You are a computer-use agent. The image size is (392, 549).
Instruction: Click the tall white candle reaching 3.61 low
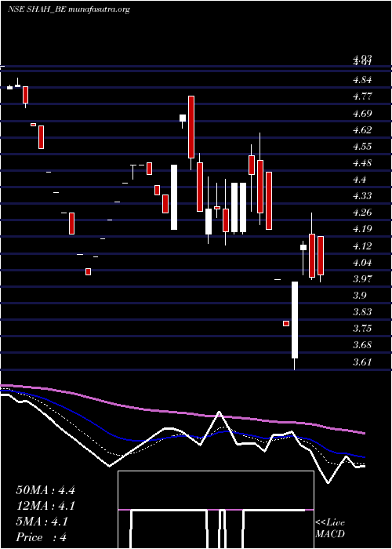coord(295,325)
